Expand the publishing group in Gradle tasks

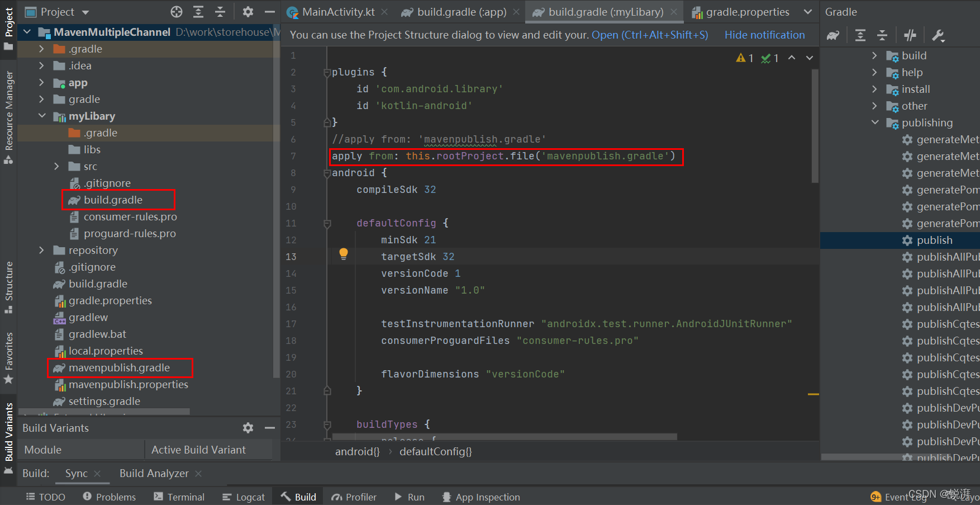click(875, 122)
